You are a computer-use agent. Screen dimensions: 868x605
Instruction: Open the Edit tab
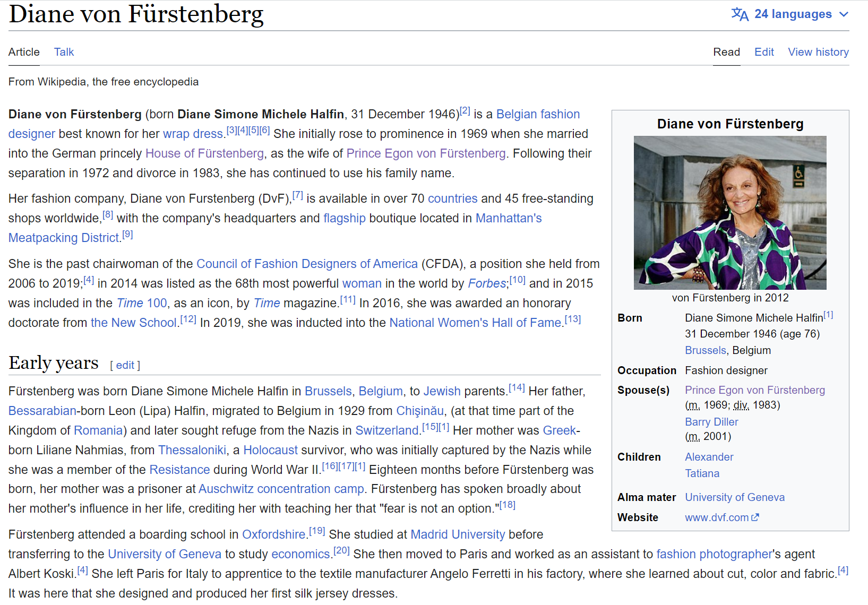[764, 52]
